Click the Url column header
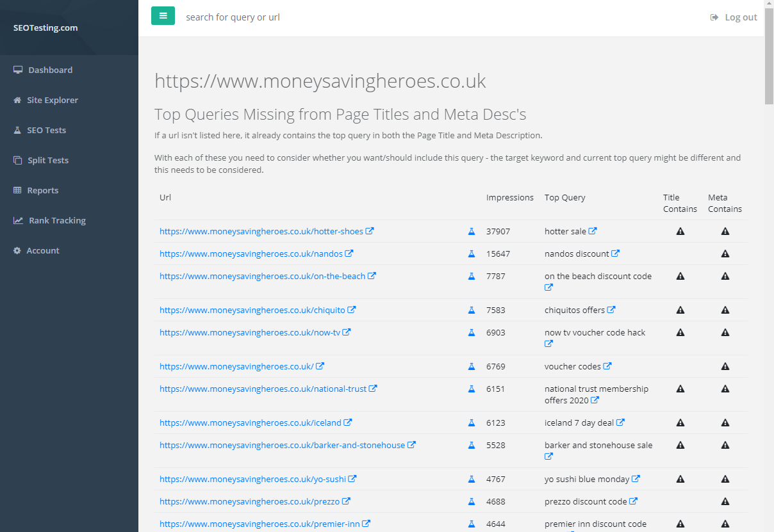Image resolution: width=774 pixels, height=532 pixels. click(x=165, y=197)
